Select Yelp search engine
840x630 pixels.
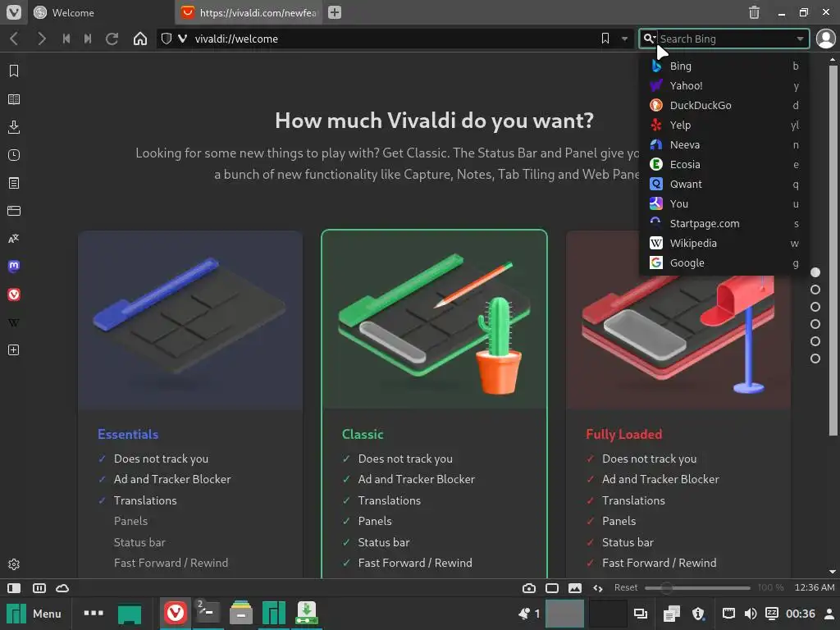pos(724,125)
